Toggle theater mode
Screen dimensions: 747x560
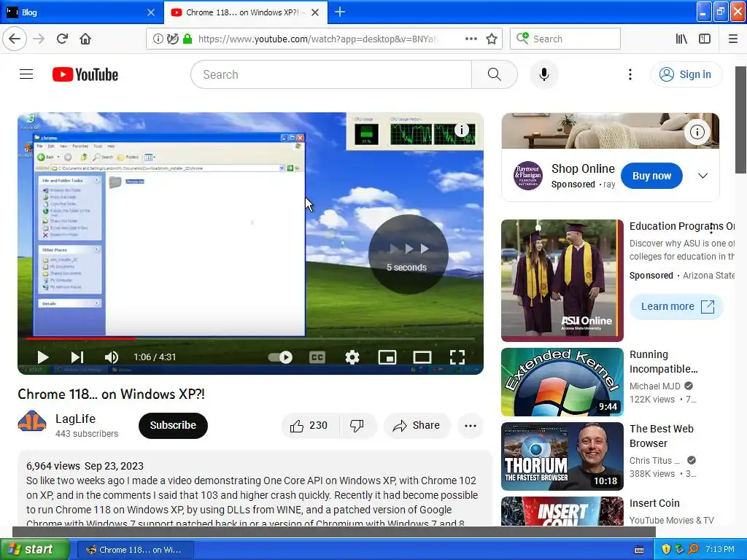pos(422,357)
